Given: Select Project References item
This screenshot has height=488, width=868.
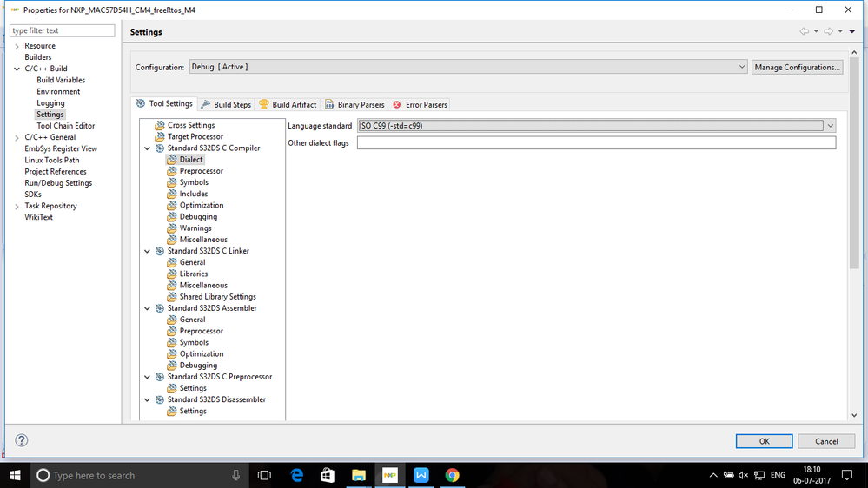Looking at the screenshot, I should coord(56,172).
